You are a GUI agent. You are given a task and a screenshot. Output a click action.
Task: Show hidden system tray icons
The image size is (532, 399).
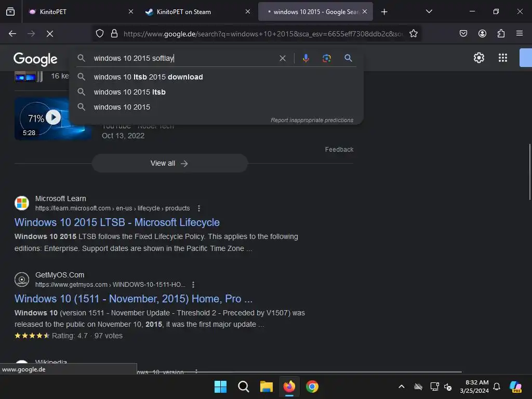(x=402, y=387)
